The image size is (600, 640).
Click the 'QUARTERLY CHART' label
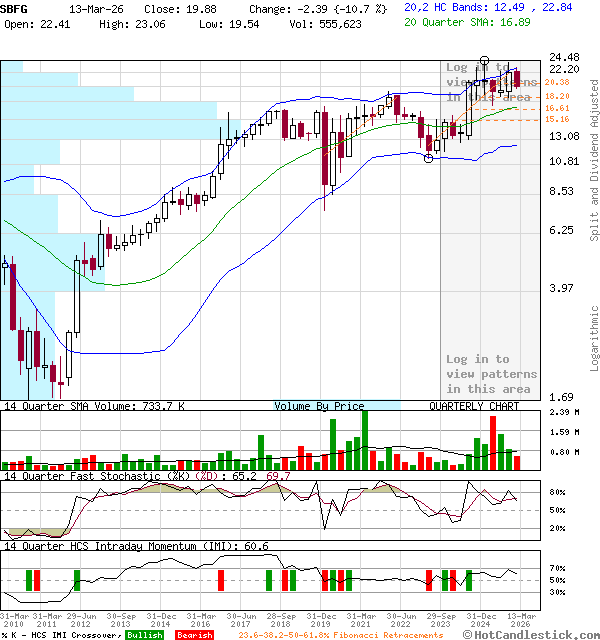[x=474, y=406]
